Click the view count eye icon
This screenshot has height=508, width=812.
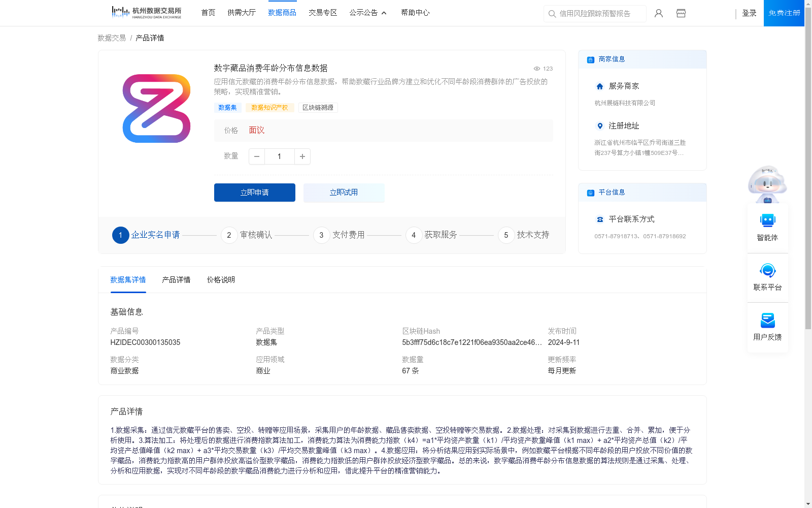click(x=536, y=69)
